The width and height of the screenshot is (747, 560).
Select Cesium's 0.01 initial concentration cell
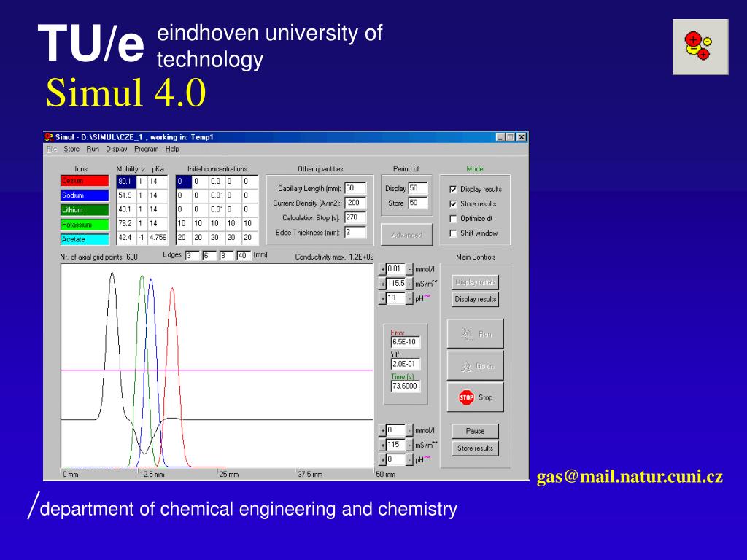[x=217, y=182]
